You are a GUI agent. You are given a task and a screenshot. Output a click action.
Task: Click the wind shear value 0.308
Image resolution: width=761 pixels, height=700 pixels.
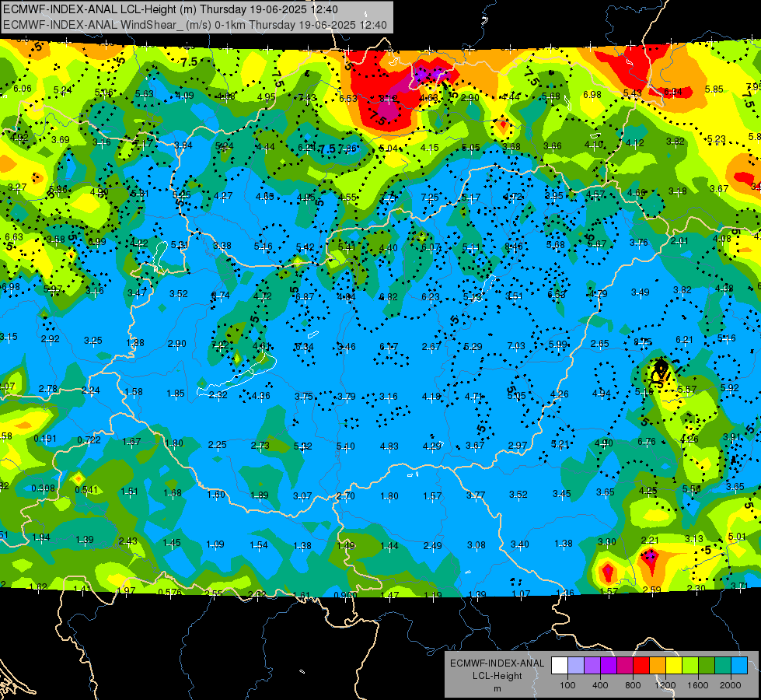pyautogui.click(x=44, y=488)
